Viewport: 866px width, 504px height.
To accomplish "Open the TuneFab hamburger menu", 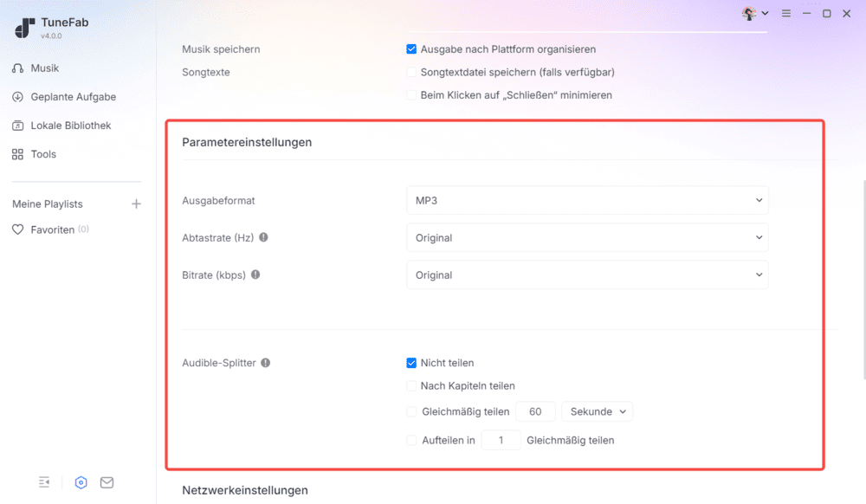I will tap(786, 13).
